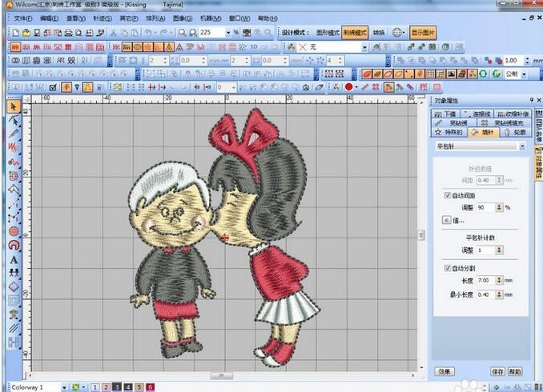Click the globe icon beside 转换

(x=397, y=33)
